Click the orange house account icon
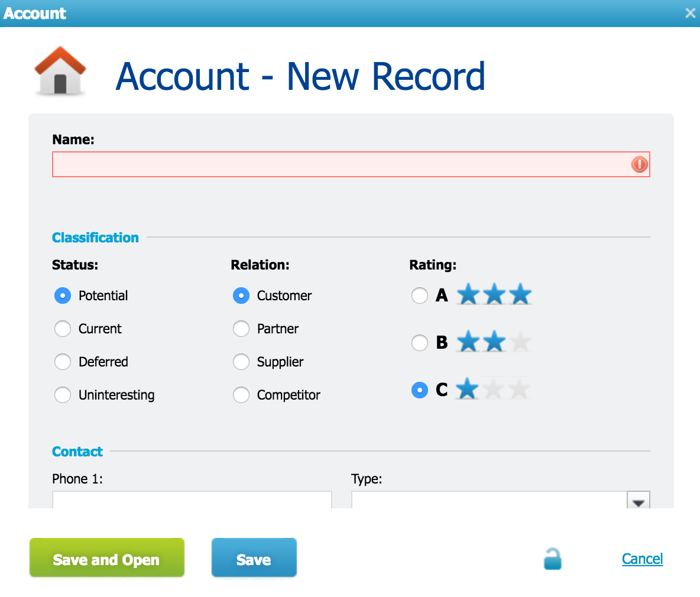The height and width of the screenshot is (597, 700). click(60, 71)
